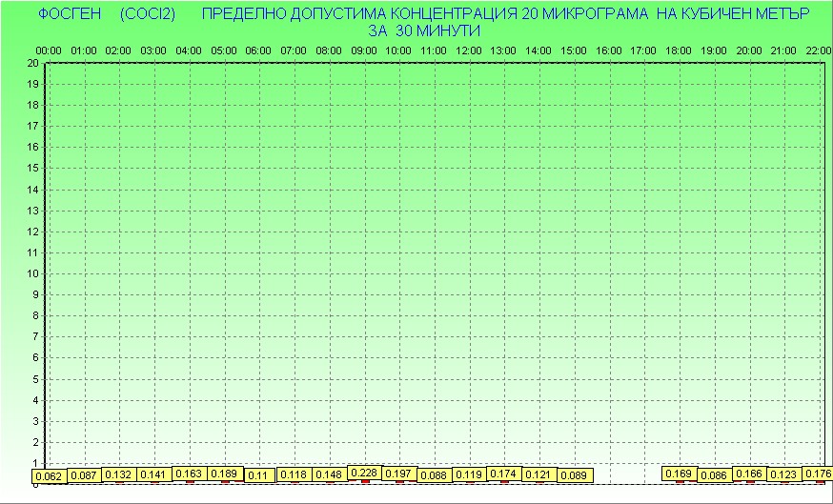Image resolution: width=833 pixels, height=504 pixels.
Task: Click the 0.11 data label at 06:00
Action: click(x=259, y=475)
